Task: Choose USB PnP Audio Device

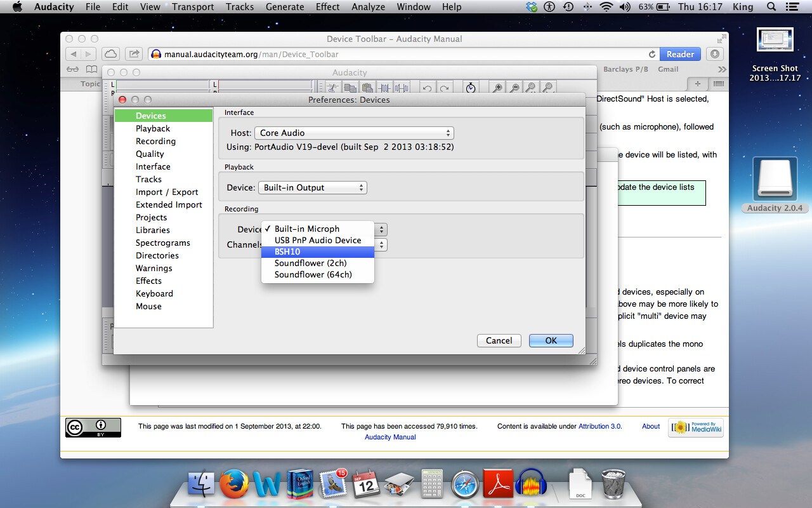Action: coord(318,240)
